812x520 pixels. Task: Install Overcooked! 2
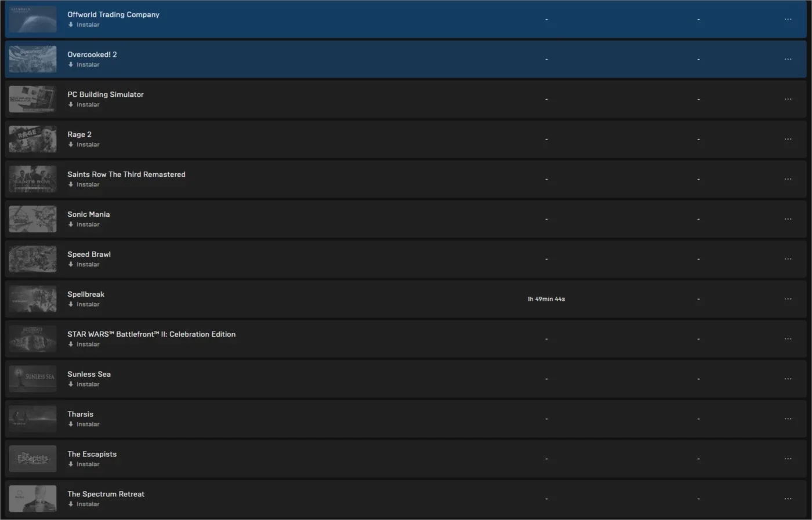point(84,65)
